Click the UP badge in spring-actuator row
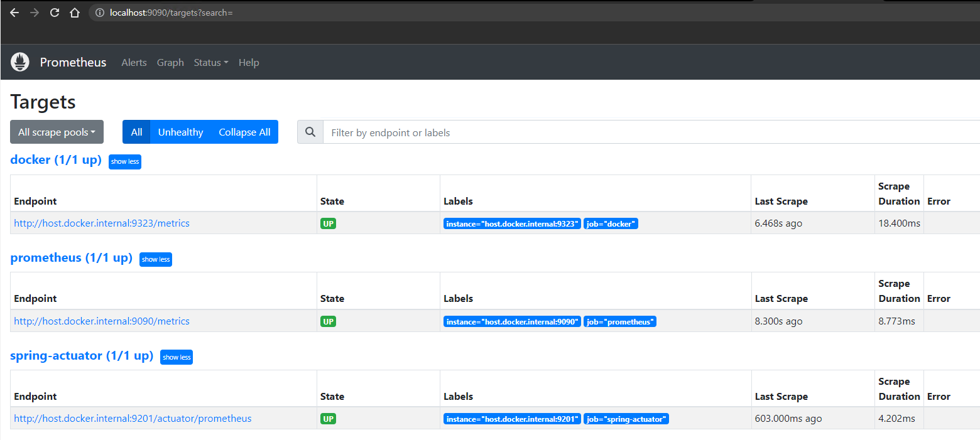This screenshot has width=980, height=440. [328, 419]
